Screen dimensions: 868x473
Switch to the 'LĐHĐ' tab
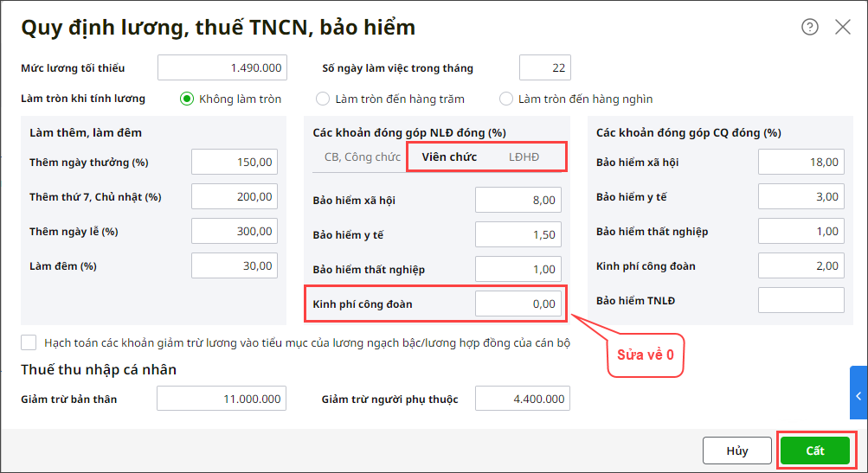pos(524,157)
